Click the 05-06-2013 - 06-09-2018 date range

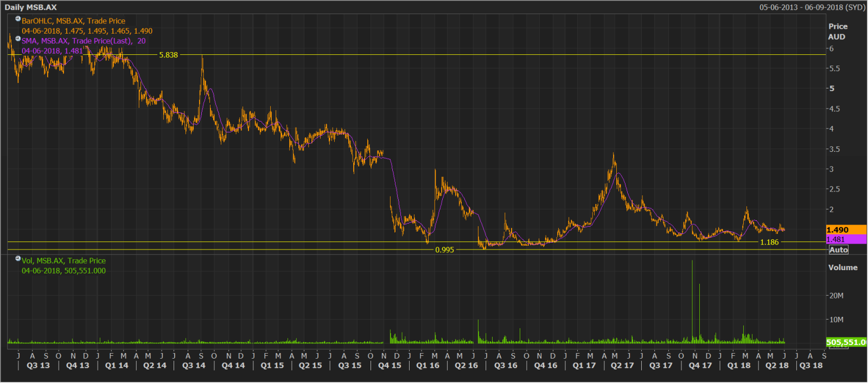(x=812, y=7)
